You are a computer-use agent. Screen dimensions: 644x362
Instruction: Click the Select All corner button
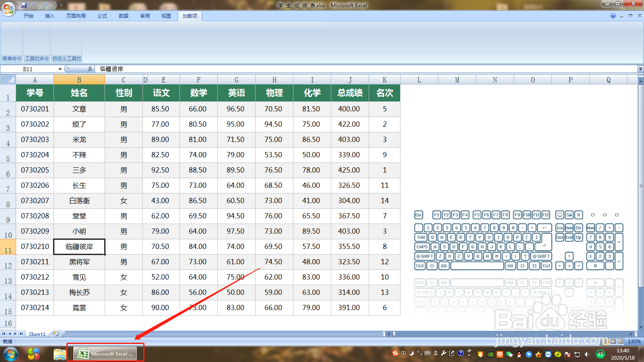8,79
